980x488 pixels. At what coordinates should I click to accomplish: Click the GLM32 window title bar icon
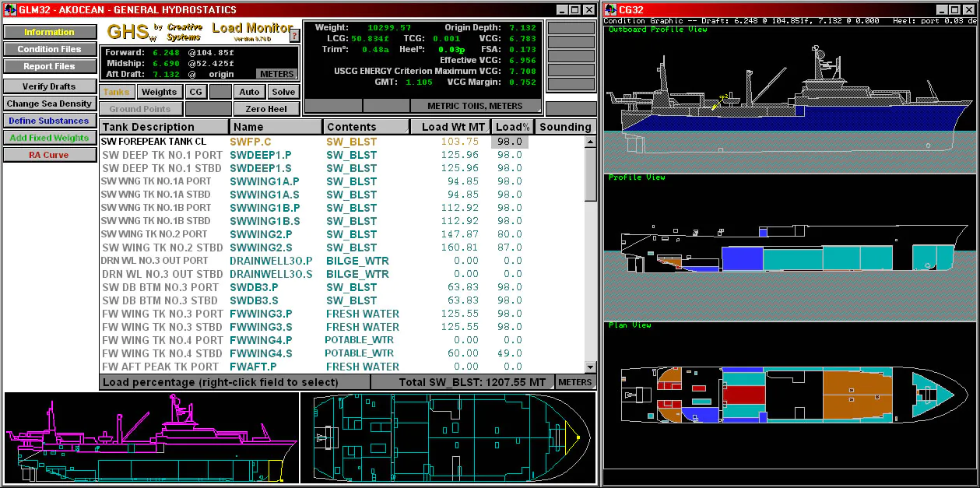click(11, 9)
